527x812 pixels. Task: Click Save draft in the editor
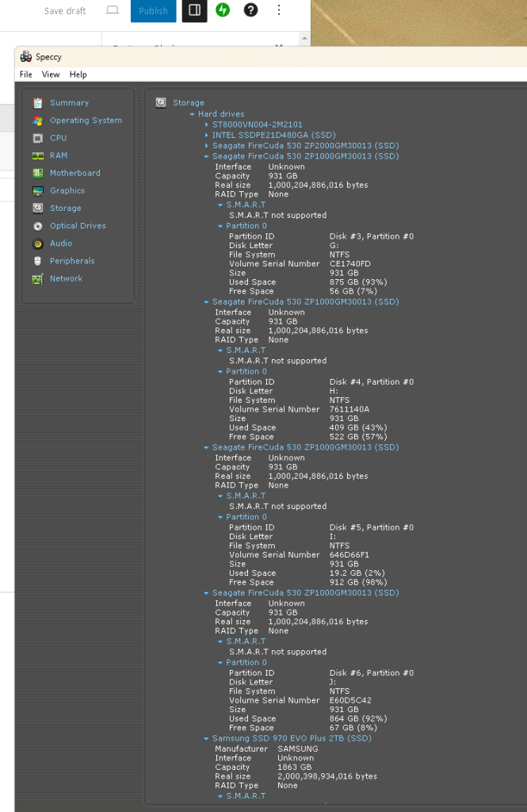click(65, 11)
